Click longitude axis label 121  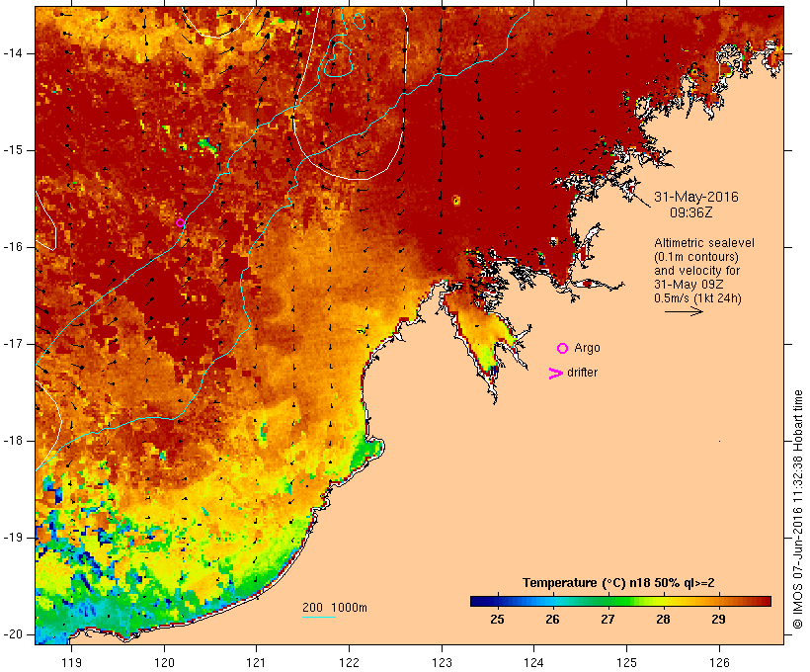pyautogui.click(x=256, y=663)
